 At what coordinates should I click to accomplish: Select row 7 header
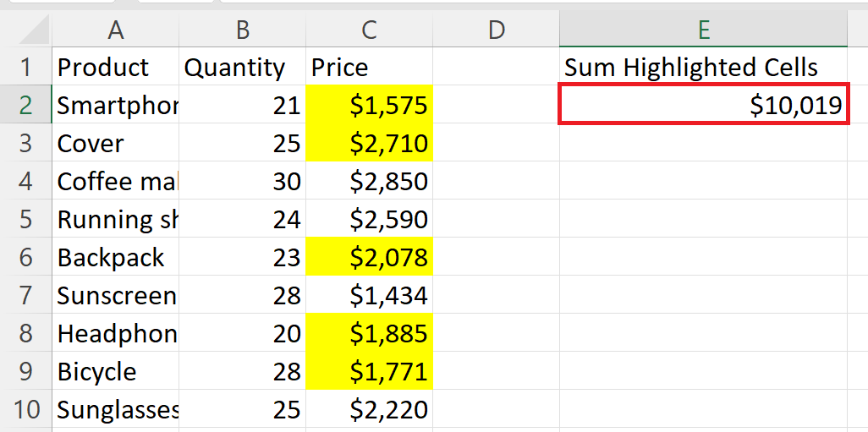tap(25, 295)
